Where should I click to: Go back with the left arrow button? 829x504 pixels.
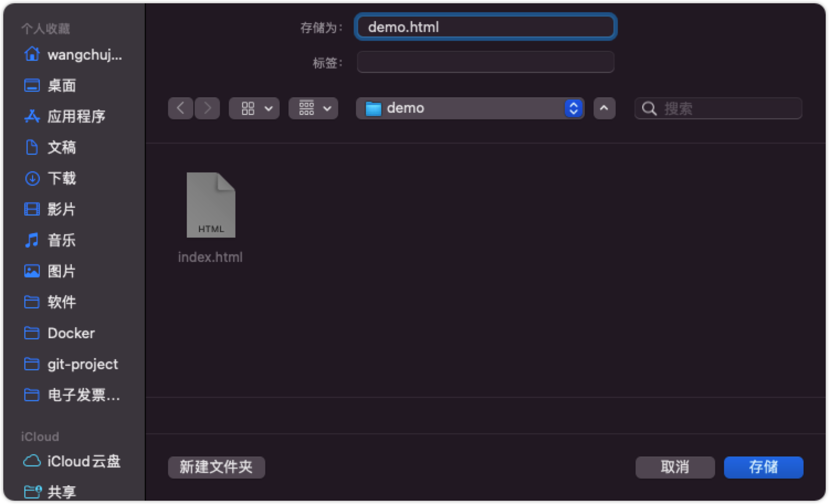(181, 108)
